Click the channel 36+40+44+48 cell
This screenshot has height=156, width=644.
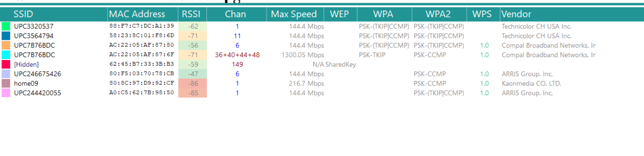[237, 55]
